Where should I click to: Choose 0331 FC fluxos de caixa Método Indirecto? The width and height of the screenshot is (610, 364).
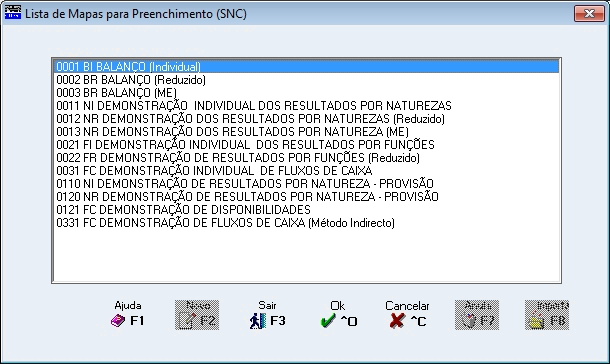coord(306,223)
